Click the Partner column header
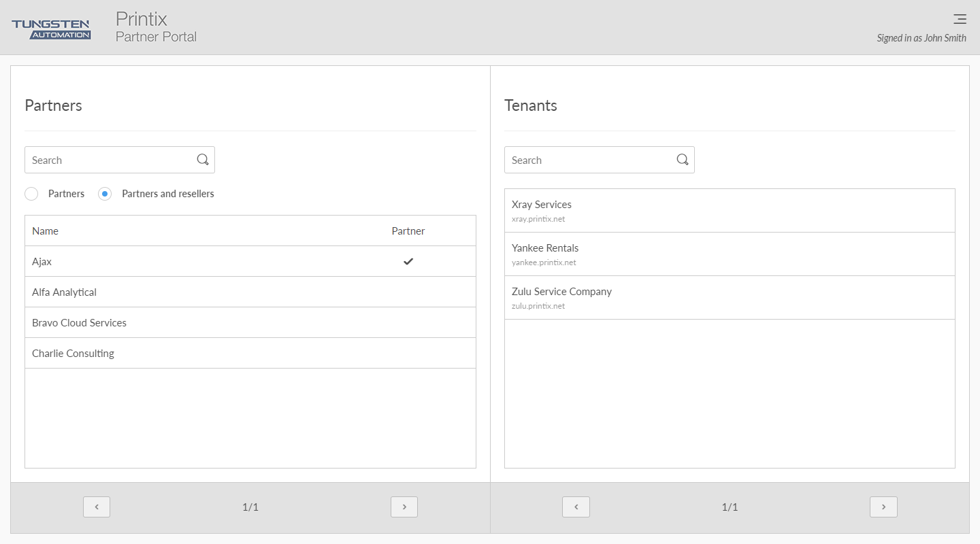The height and width of the screenshot is (544, 980). click(x=408, y=231)
